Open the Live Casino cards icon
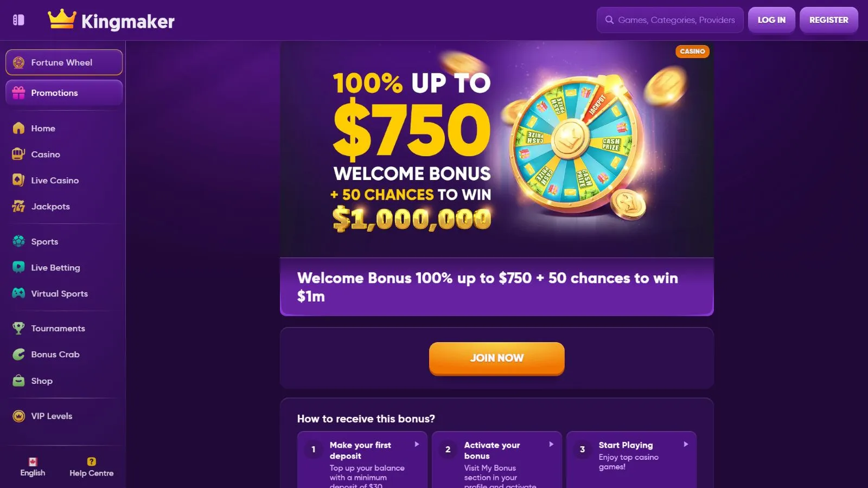 coord(18,181)
